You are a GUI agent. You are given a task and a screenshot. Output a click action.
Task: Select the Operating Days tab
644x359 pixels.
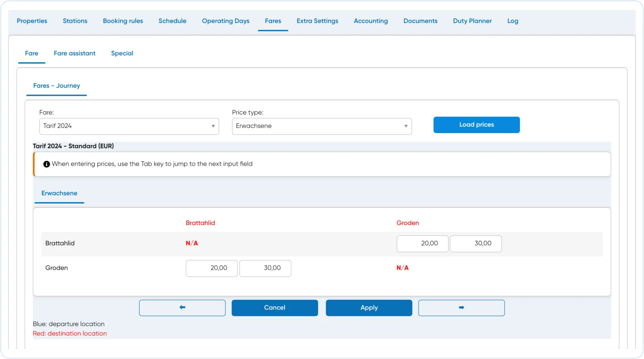[226, 21]
